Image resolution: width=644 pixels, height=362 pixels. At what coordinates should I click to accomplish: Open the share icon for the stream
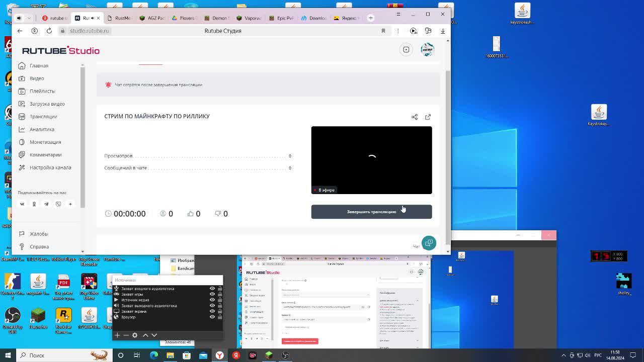[415, 117]
